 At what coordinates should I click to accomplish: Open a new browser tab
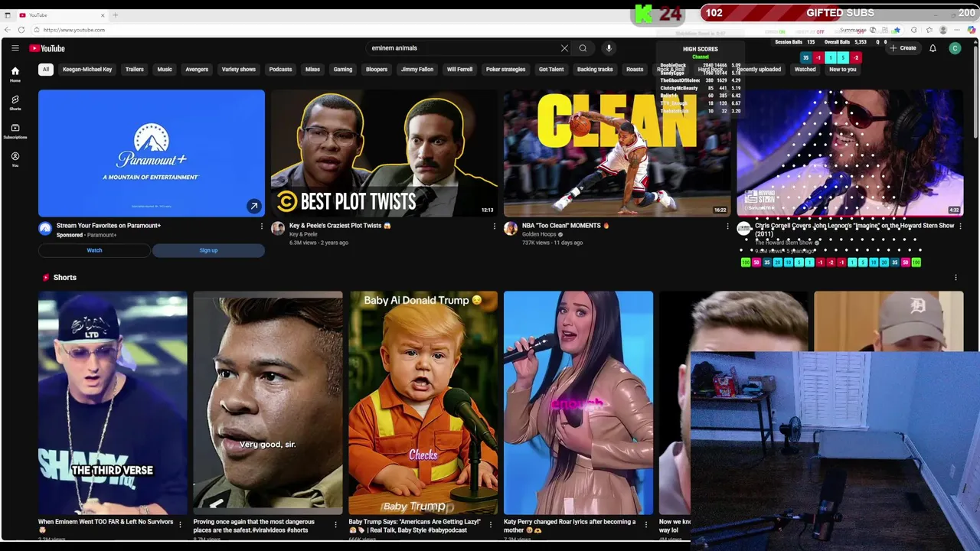(x=116, y=15)
